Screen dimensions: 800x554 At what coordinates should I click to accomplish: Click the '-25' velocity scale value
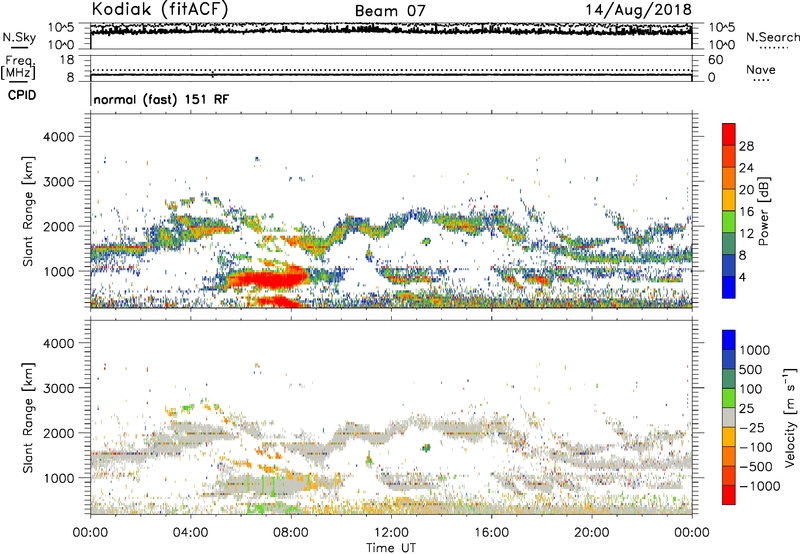[752, 428]
